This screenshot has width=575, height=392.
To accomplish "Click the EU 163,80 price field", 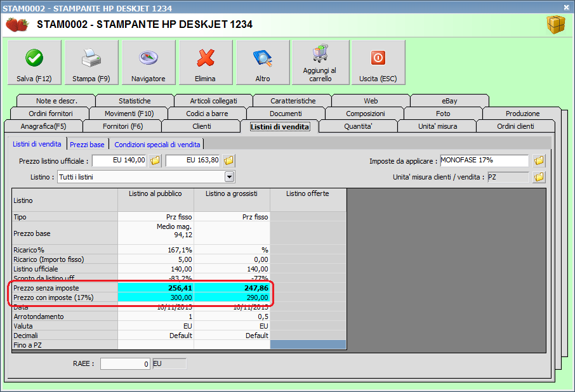I will click(x=194, y=160).
